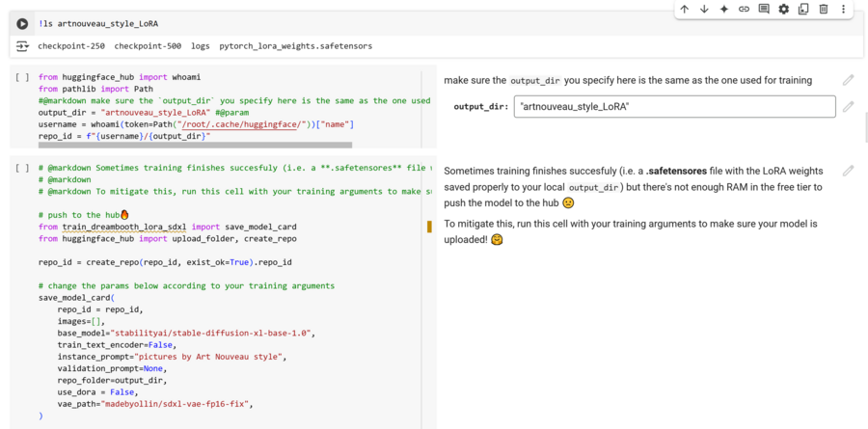
Task: Open cell editor settings gear
Action: pos(783,10)
